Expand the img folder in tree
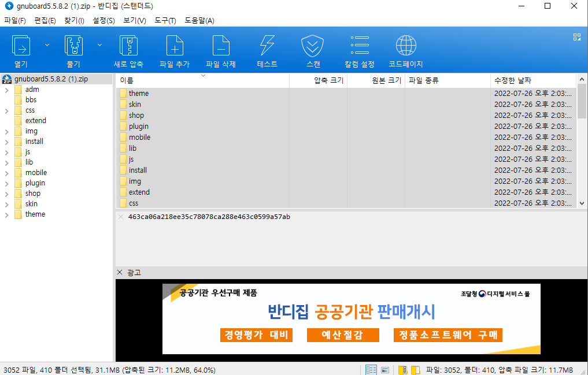Viewport: 588px width, 375px height. tap(7, 132)
